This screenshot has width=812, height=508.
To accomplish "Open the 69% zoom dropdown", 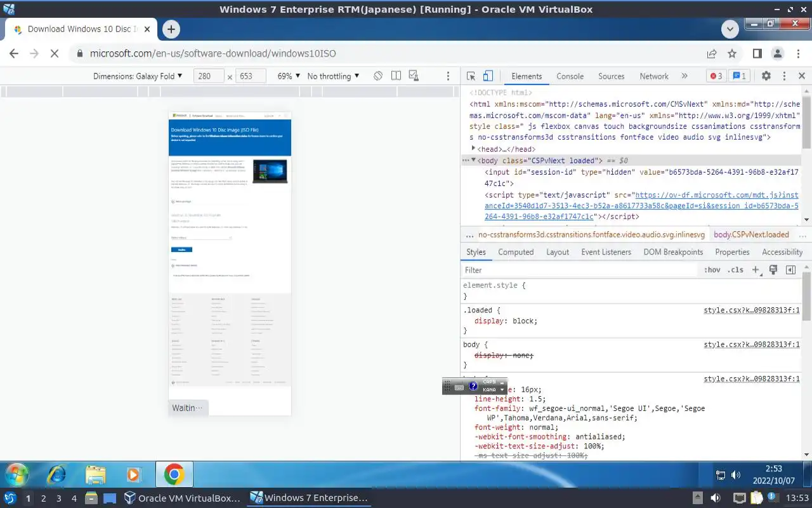I will point(289,76).
